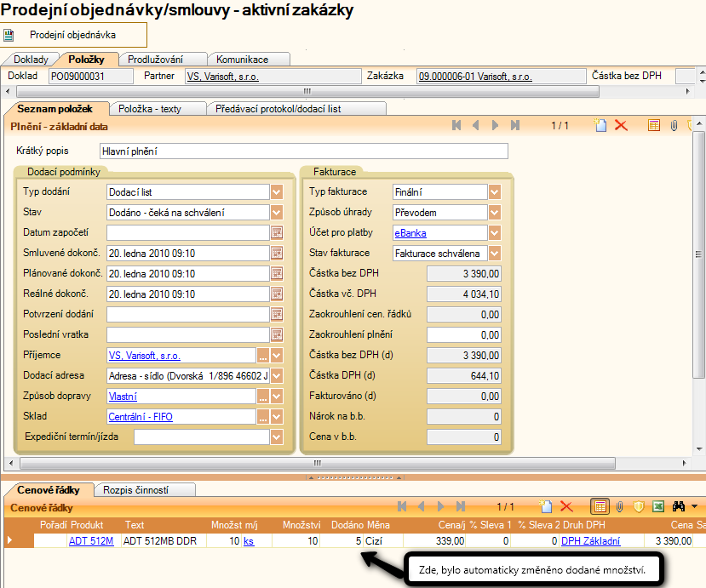Open the Stav fakturace dropdown
This screenshot has height=588, width=706.
[x=495, y=253]
